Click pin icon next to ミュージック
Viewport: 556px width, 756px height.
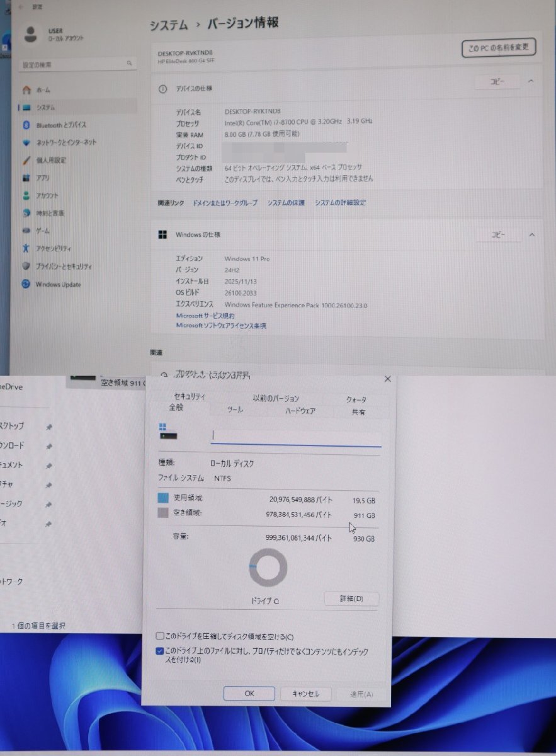(48, 505)
